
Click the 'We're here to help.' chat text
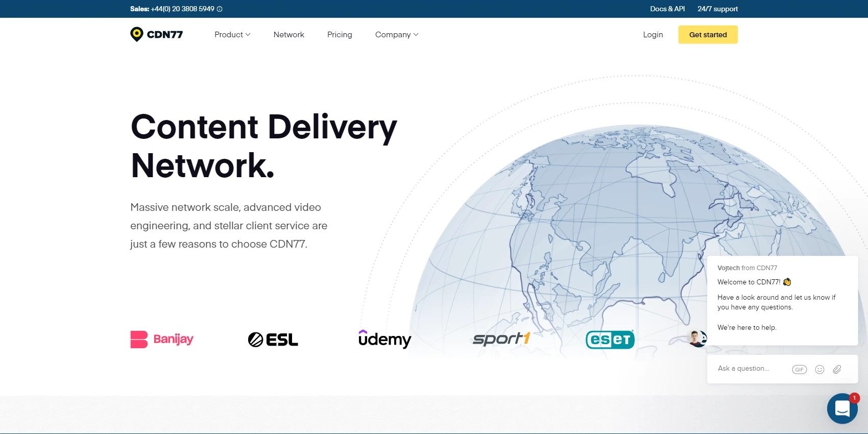pos(746,327)
